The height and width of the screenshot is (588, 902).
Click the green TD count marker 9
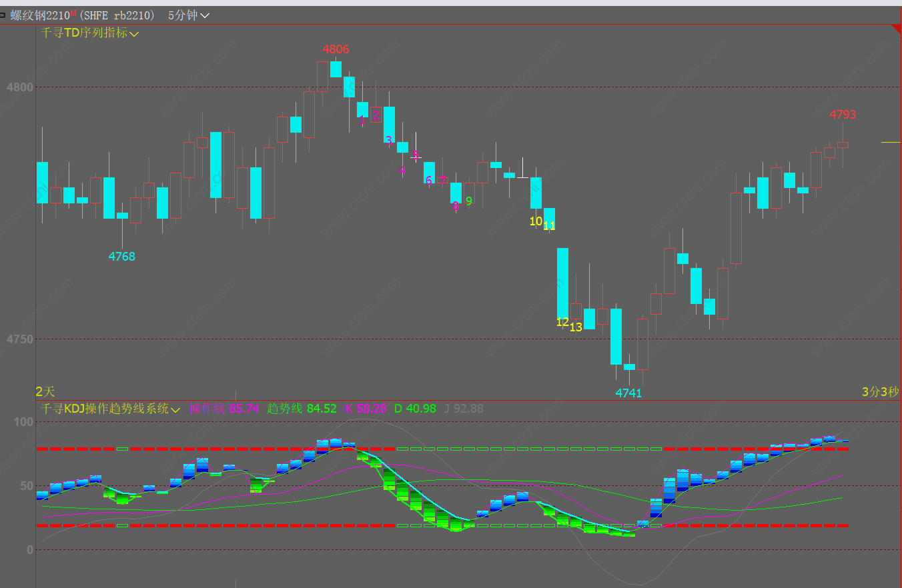click(469, 201)
